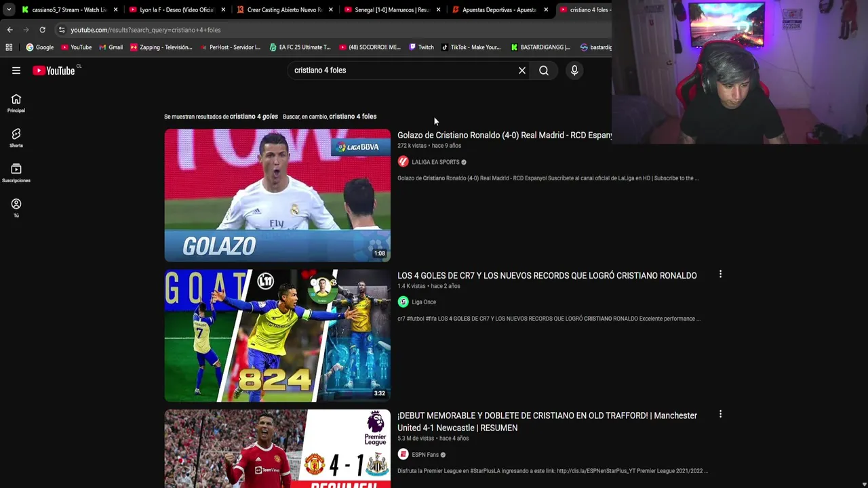Close the cassiano5_7 Stream tab

pyautogui.click(x=116, y=9)
